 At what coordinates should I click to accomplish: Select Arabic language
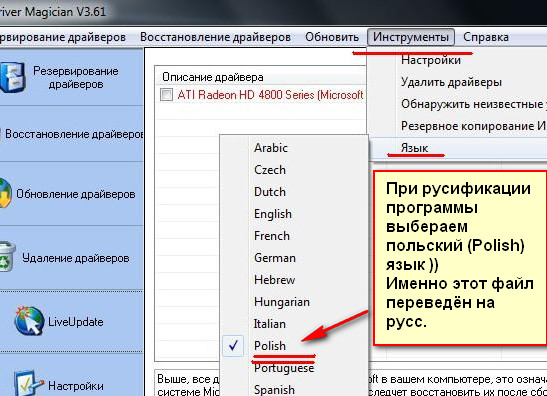[271, 148]
